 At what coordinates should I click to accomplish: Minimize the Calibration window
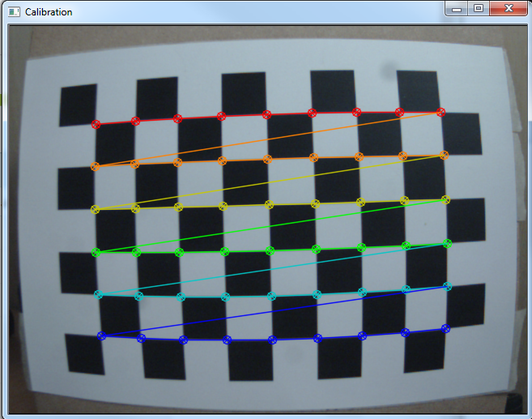[x=458, y=9]
